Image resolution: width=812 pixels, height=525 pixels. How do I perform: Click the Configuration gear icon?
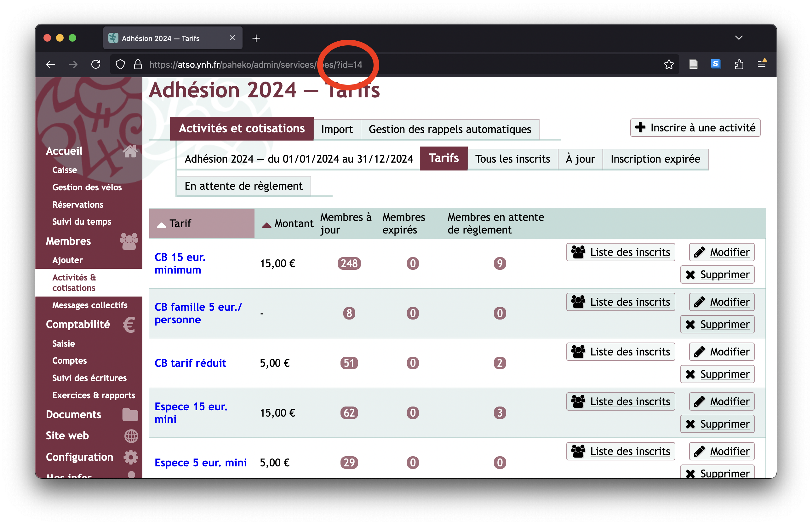130,457
